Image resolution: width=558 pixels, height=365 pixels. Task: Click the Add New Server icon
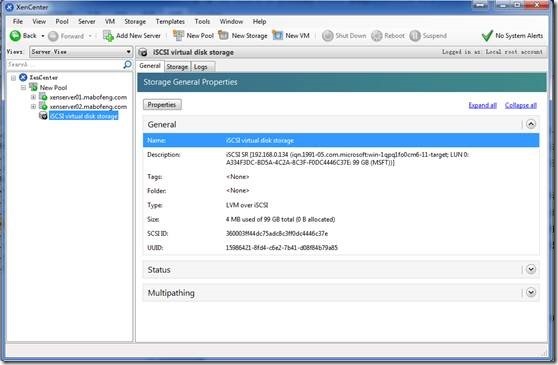coord(108,36)
